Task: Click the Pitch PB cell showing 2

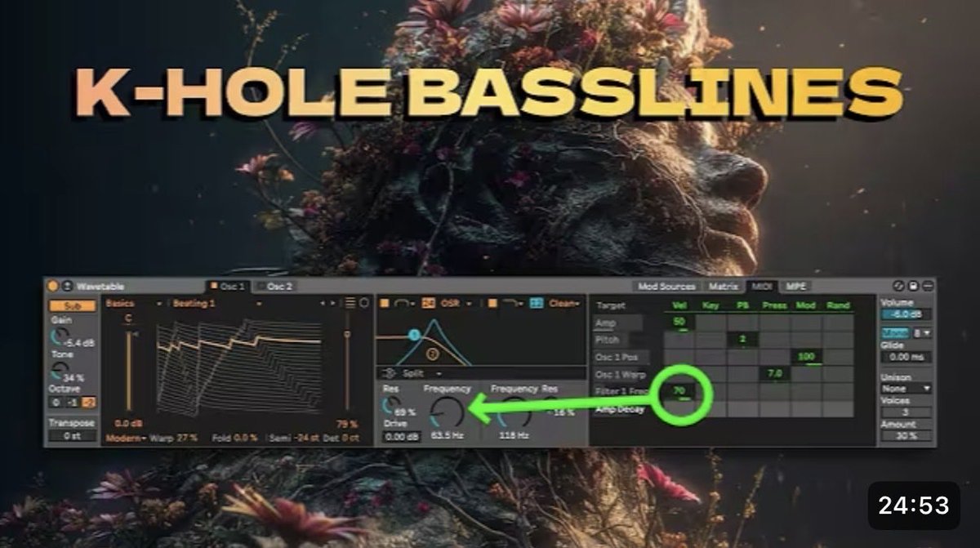Action: (x=743, y=340)
